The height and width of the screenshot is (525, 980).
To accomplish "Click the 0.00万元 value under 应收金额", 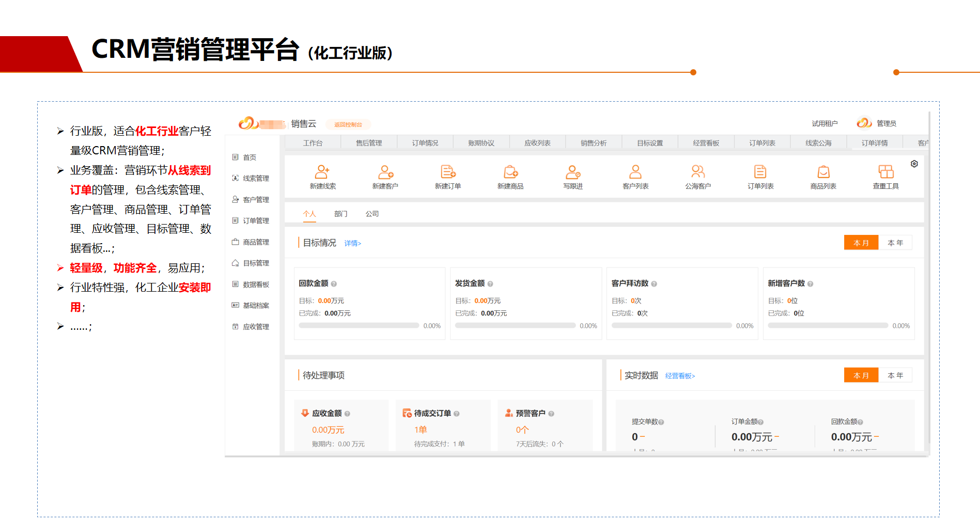I will 328,430.
